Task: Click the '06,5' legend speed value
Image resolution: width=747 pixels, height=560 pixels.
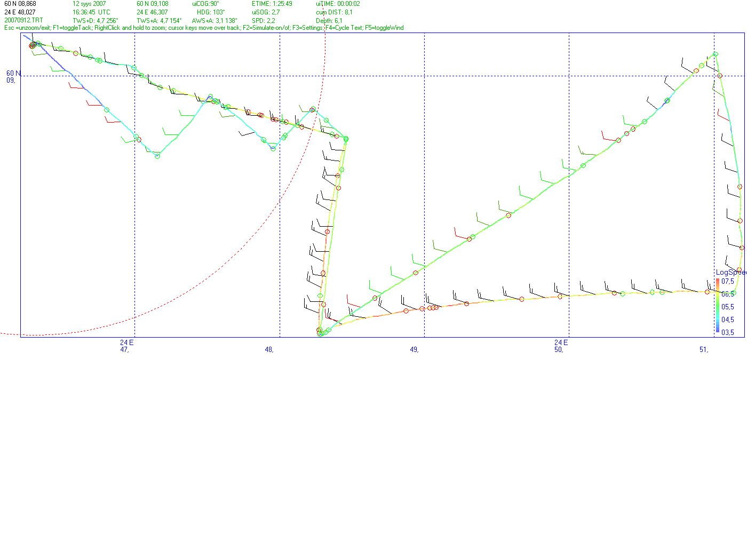Action: (728, 294)
